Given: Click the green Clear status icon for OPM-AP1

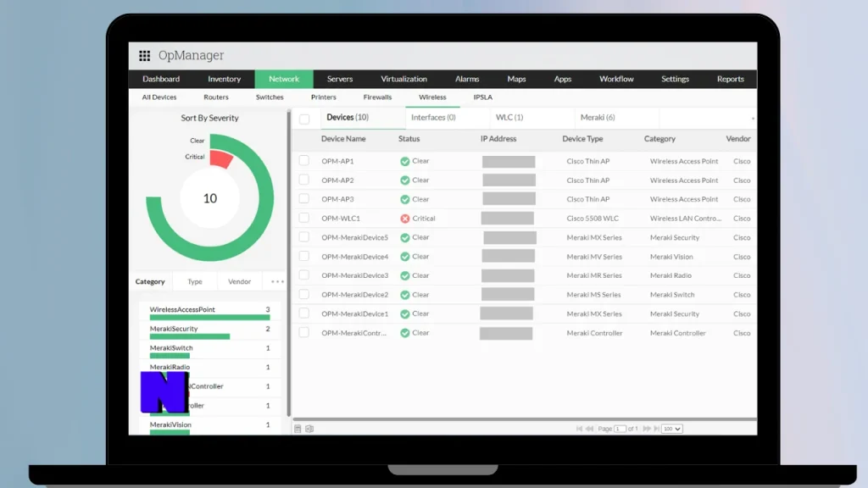Looking at the screenshot, I should (x=404, y=162).
